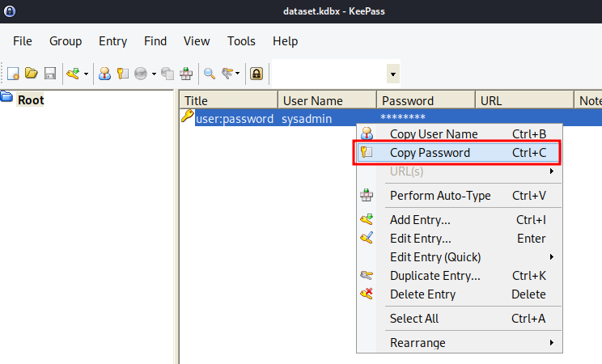Choose Copy User Name in context menu

tap(459, 133)
